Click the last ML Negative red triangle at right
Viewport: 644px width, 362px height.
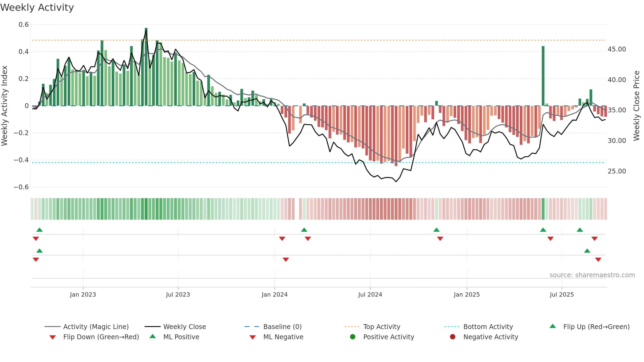click(598, 260)
